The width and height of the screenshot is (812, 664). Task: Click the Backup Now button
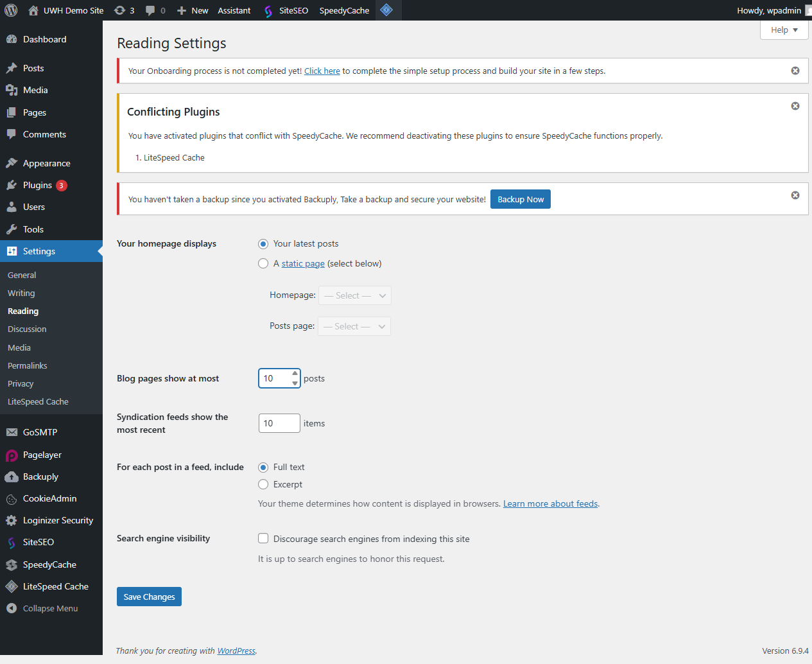tap(521, 199)
